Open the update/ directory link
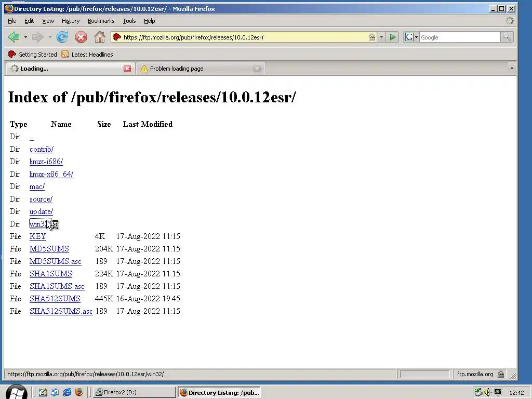Screen dimensions: 532x399 tap(41, 212)
